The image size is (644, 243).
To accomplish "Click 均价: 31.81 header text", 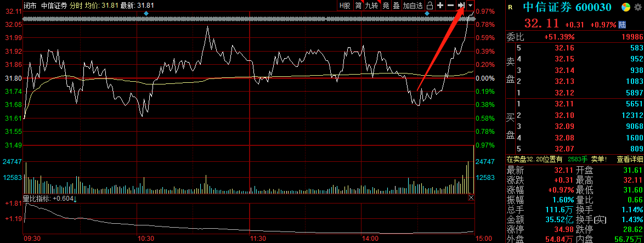I will click(x=101, y=5).
